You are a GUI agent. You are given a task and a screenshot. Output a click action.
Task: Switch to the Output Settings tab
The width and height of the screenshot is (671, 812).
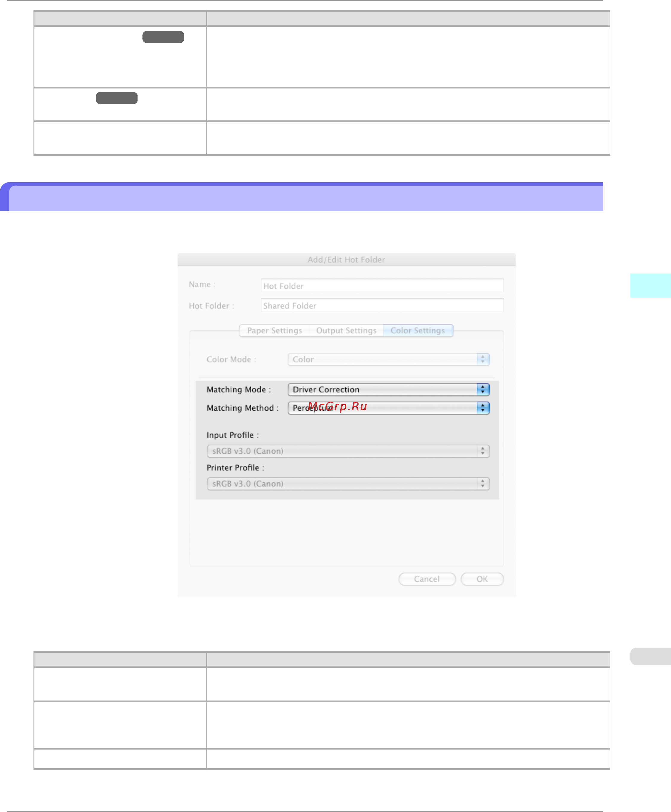tap(346, 331)
